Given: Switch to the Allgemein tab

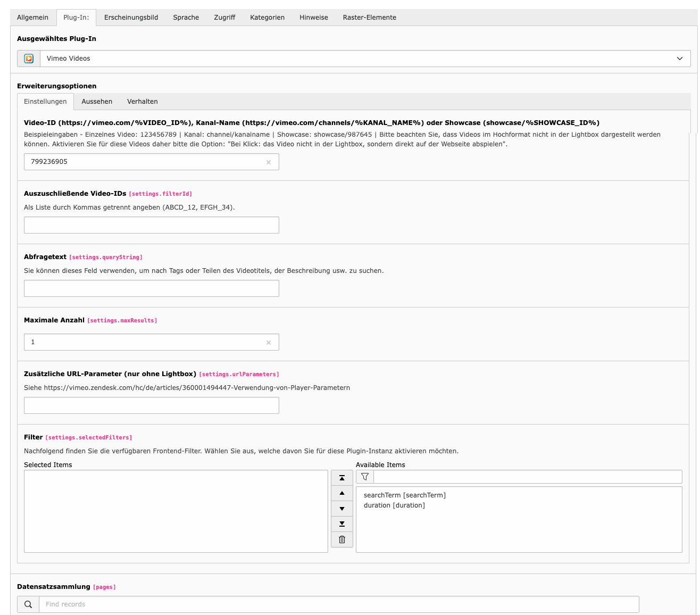Looking at the screenshot, I should click(32, 17).
